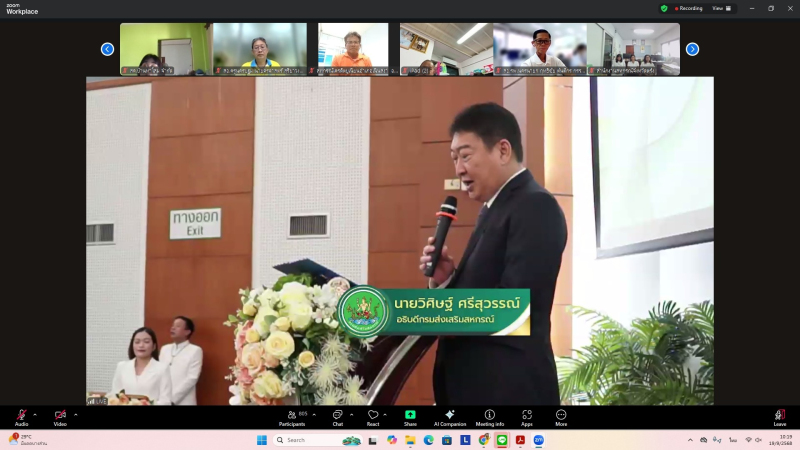Viewport: 800px width, 450px height.
Task: Expand the Participants options chevron
Action: [x=314, y=414]
